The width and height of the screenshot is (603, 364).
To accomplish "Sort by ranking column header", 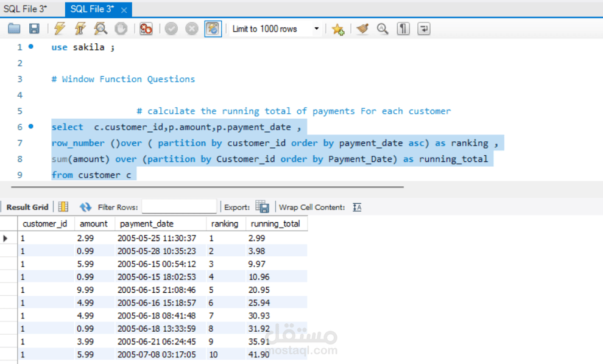I will point(225,224).
